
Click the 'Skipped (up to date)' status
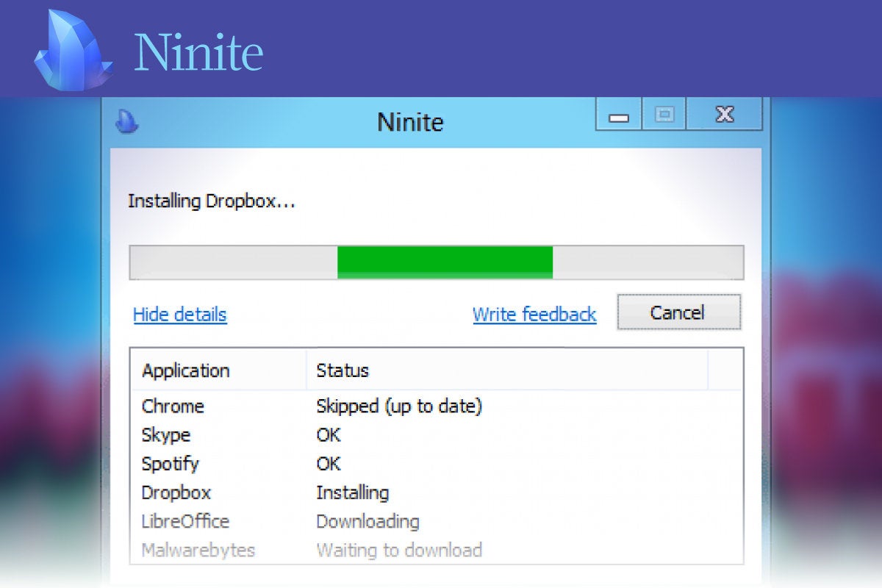(x=399, y=406)
